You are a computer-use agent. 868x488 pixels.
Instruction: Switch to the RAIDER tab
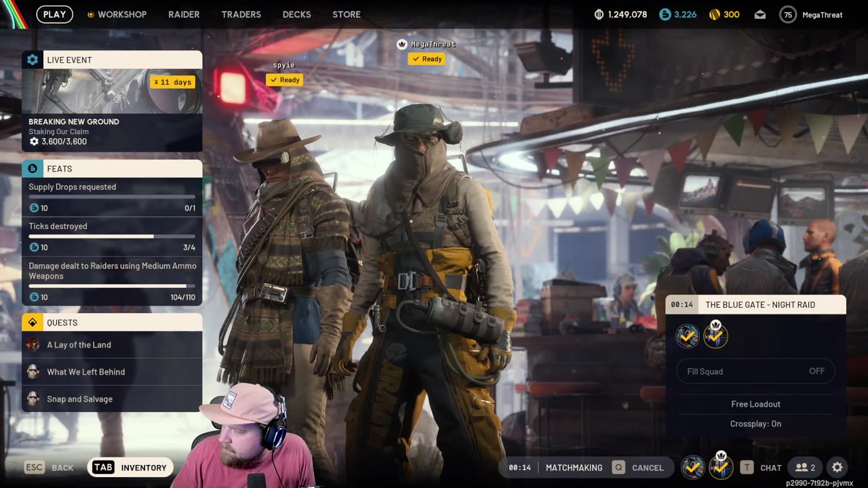coord(184,14)
